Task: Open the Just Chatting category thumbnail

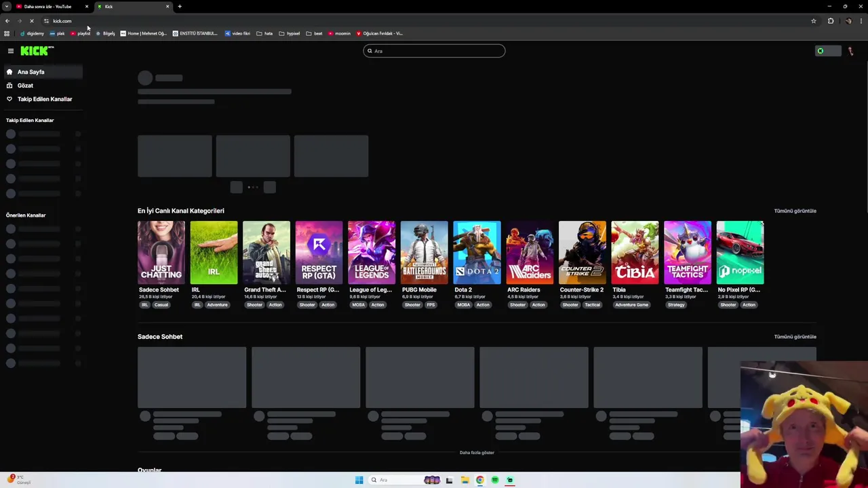Action: pos(161,252)
